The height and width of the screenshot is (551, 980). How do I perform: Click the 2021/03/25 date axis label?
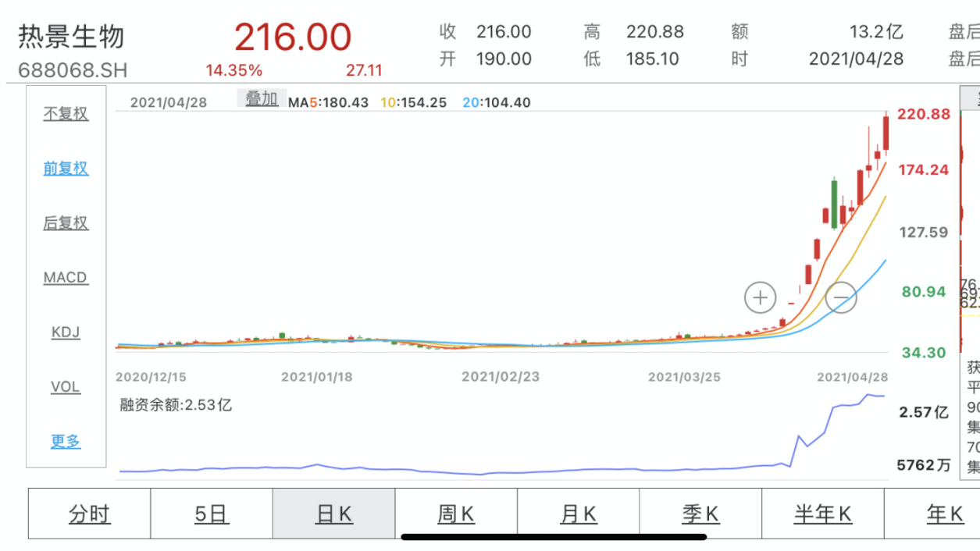(685, 377)
